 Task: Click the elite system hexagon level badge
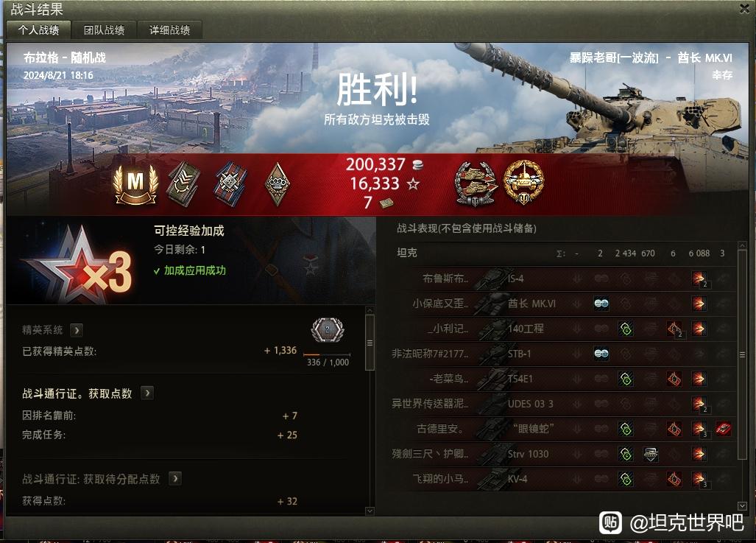328,330
